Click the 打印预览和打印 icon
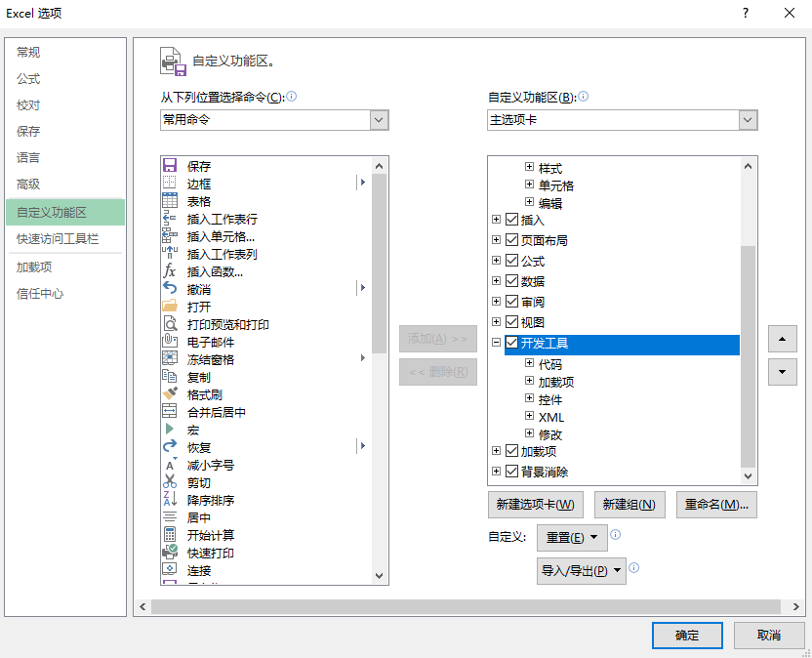 point(170,324)
